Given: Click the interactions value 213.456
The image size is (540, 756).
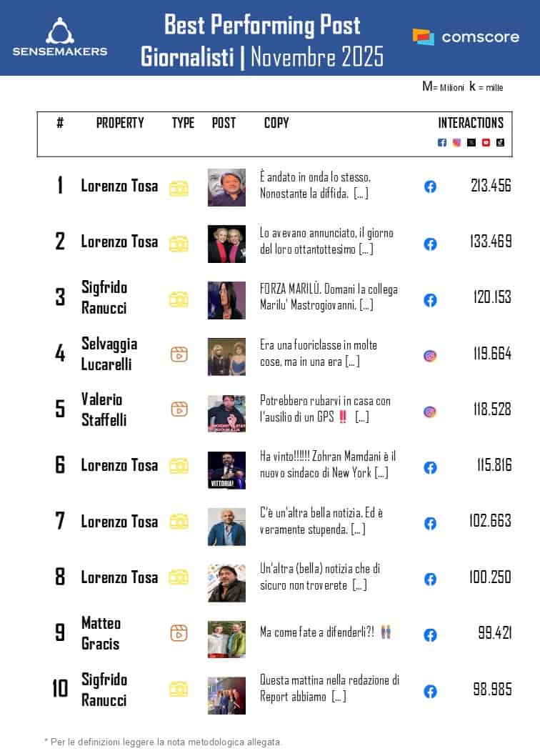Looking at the screenshot, I should (x=491, y=186).
